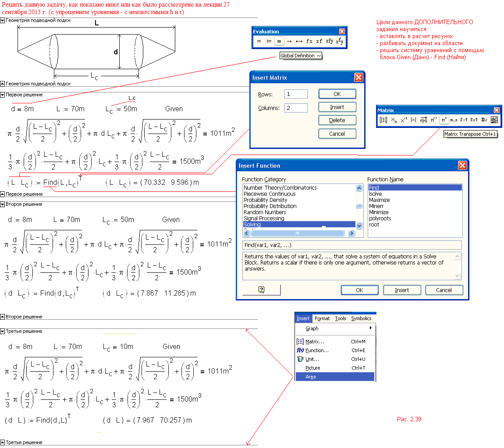This screenshot has height=448, width=504.
Task: Open the Insert menu
Action: coord(303,318)
